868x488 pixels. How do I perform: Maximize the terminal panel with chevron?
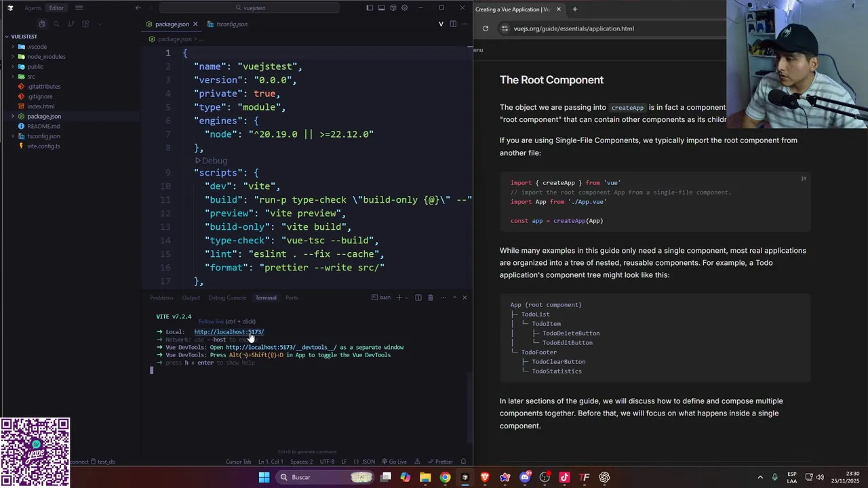point(455,298)
